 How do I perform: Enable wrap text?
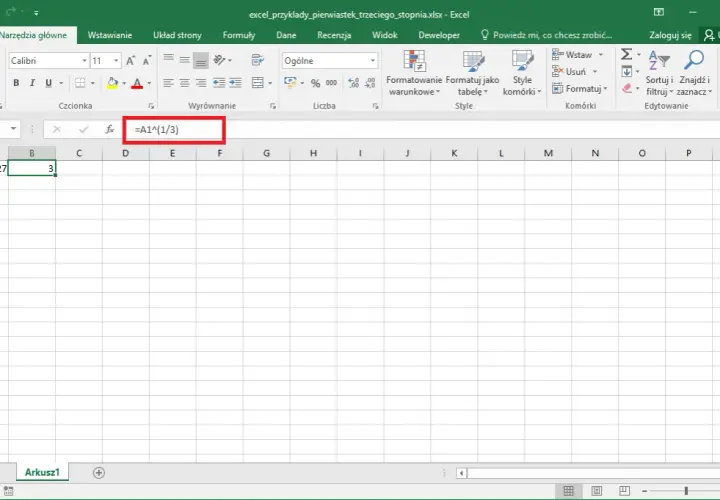pos(258,60)
